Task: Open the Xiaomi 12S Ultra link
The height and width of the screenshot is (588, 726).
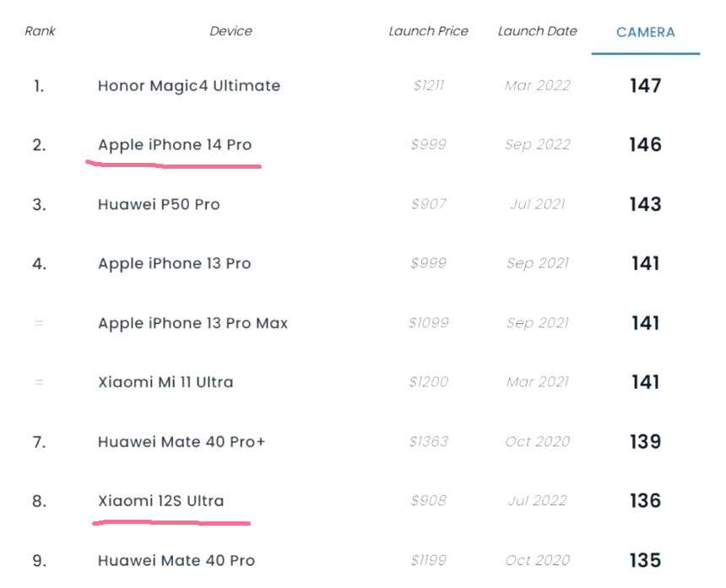Action: coord(160,501)
